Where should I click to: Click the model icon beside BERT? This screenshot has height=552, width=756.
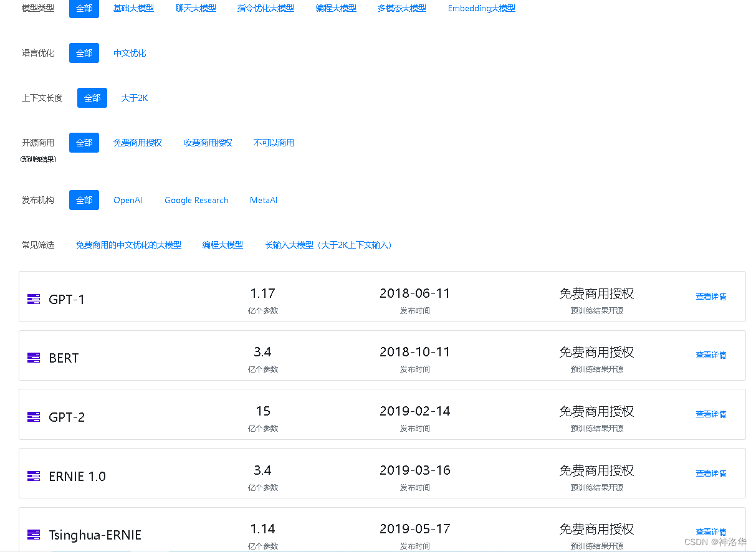[x=34, y=358]
